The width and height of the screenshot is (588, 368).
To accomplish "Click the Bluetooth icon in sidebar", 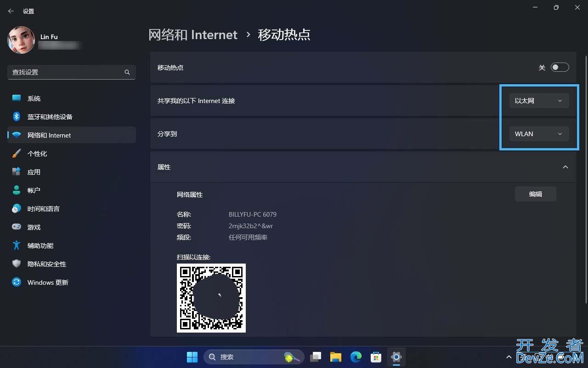I will point(17,117).
